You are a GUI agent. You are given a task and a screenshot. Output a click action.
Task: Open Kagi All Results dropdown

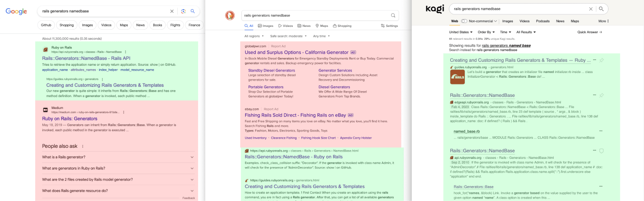526,32
